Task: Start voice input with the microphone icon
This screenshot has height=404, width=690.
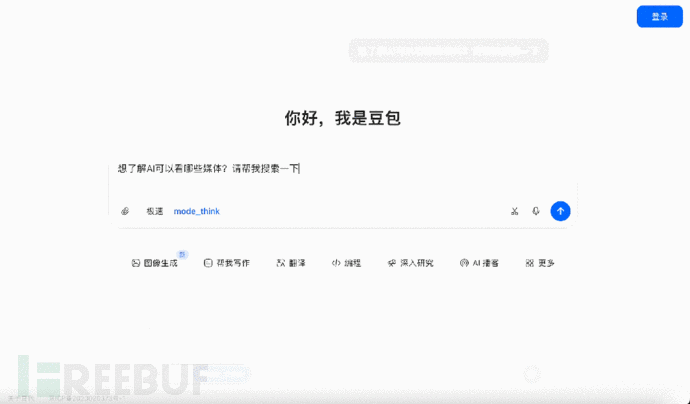Action: click(x=536, y=211)
